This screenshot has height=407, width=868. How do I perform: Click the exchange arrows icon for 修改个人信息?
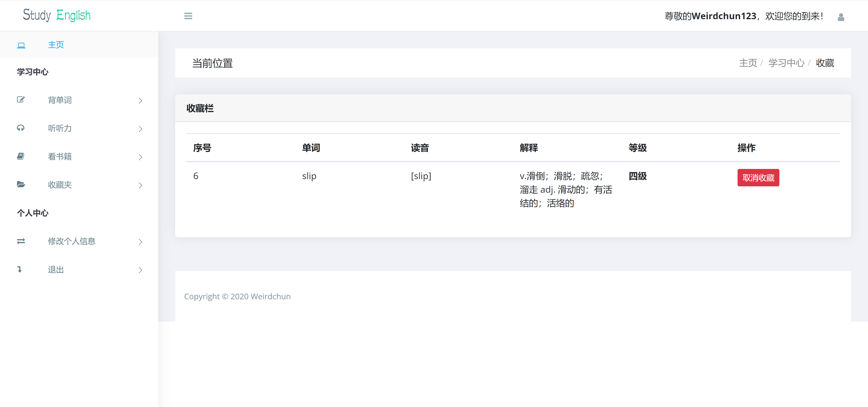21,241
